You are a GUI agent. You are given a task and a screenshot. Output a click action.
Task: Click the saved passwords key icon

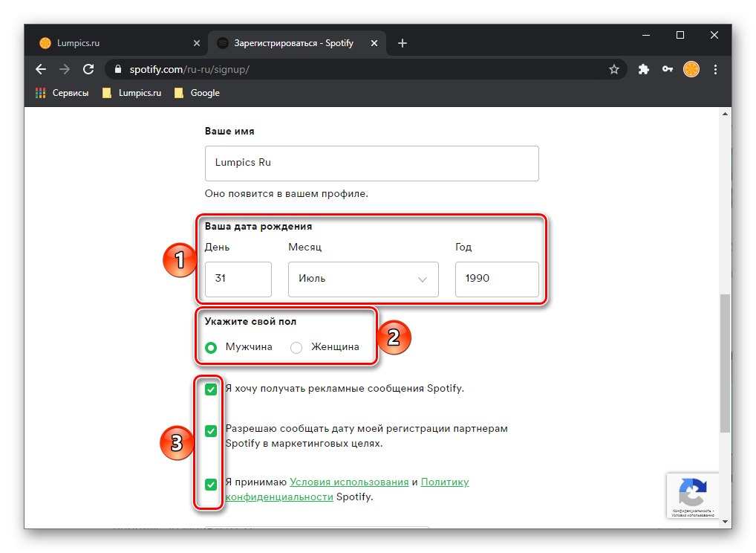(x=668, y=69)
